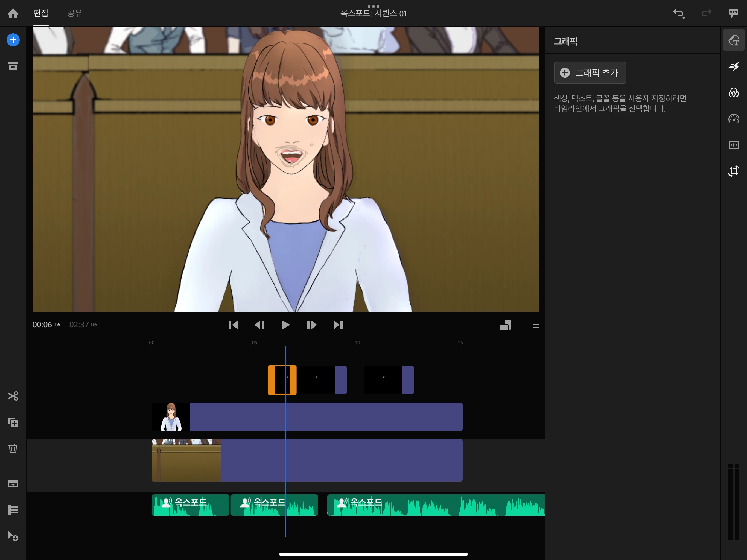The width and height of the screenshot is (747, 560).
Task: Click the Home icon
Action: (x=13, y=13)
